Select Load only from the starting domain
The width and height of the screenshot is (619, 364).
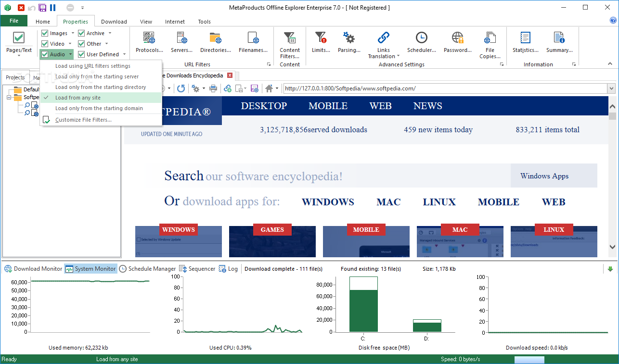click(x=101, y=108)
